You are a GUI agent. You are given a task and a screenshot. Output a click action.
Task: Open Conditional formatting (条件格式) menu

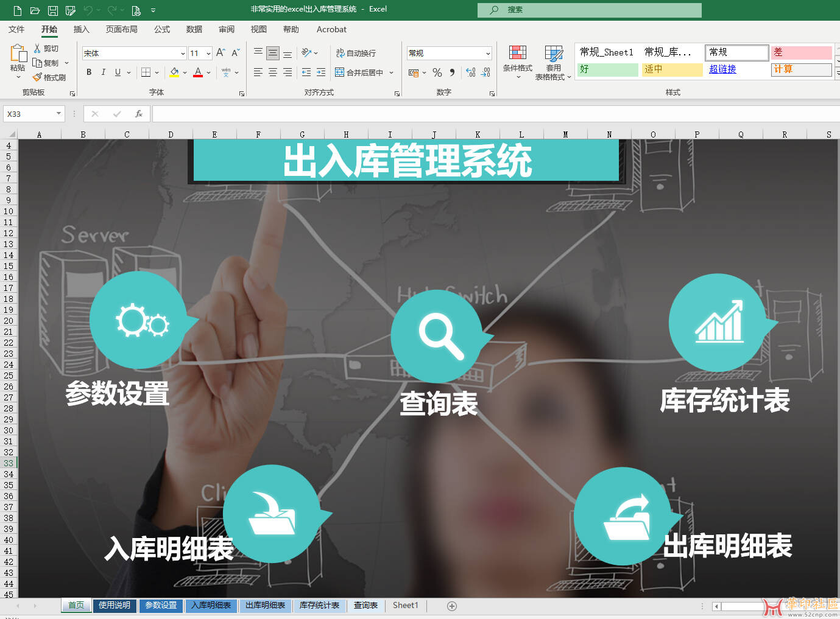(x=518, y=62)
